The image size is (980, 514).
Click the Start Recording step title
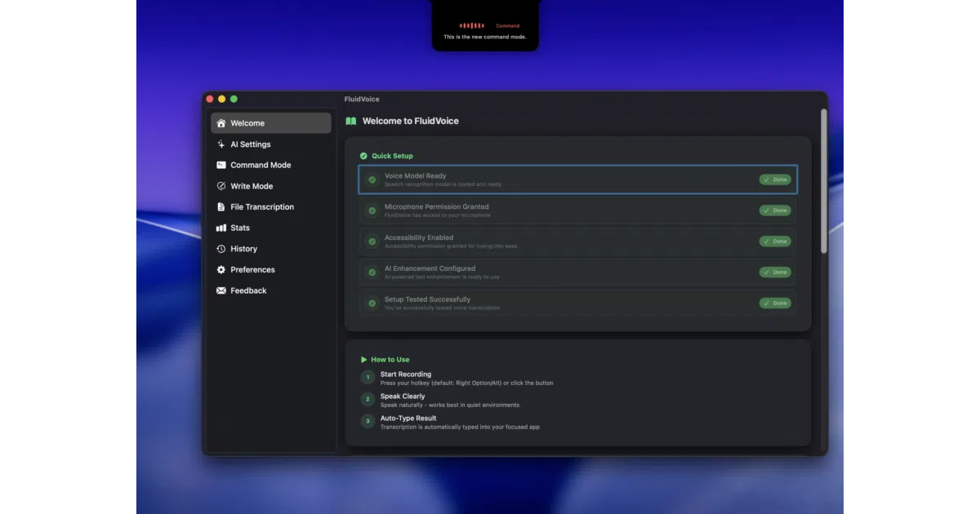406,374
